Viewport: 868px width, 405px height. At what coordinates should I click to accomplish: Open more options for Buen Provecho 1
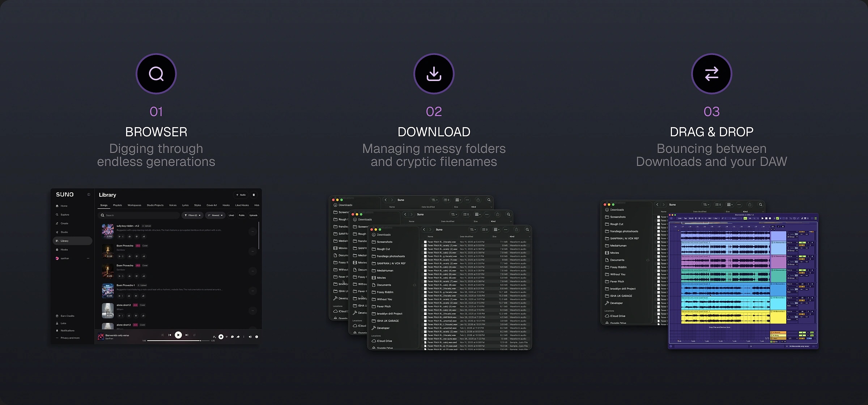pos(252,291)
